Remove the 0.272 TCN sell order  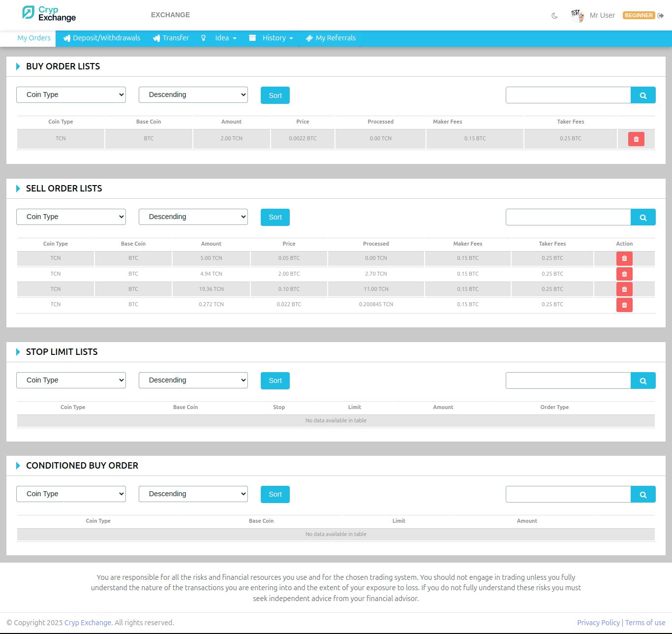[624, 305]
